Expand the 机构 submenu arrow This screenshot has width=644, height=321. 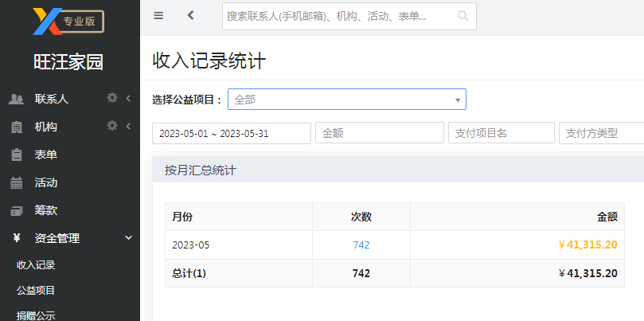128,126
